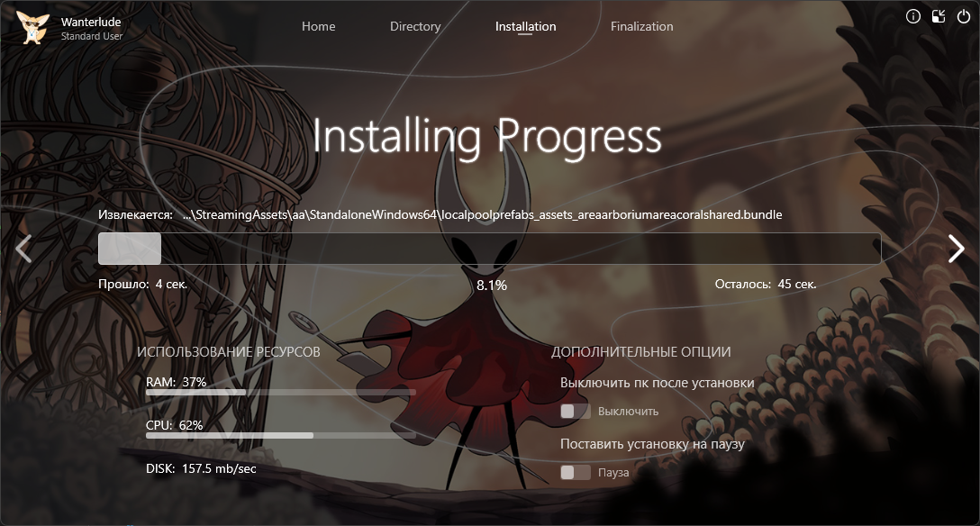This screenshot has height=526, width=980.
Task: Go to next page with right arrow
Action: [x=957, y=249]
